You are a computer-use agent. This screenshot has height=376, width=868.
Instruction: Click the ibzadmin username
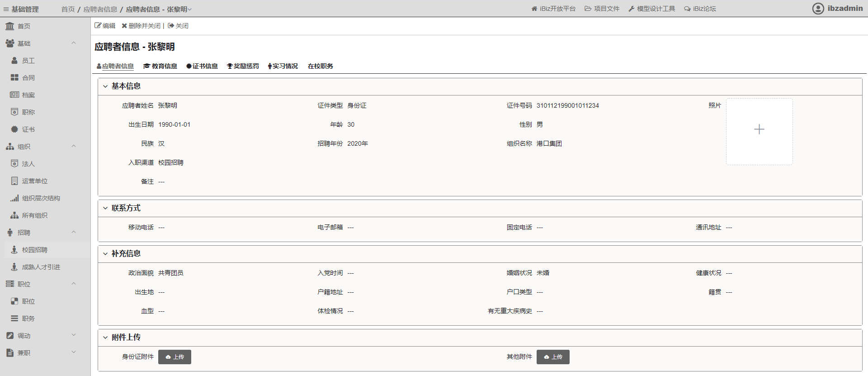(x=845, y=8)
